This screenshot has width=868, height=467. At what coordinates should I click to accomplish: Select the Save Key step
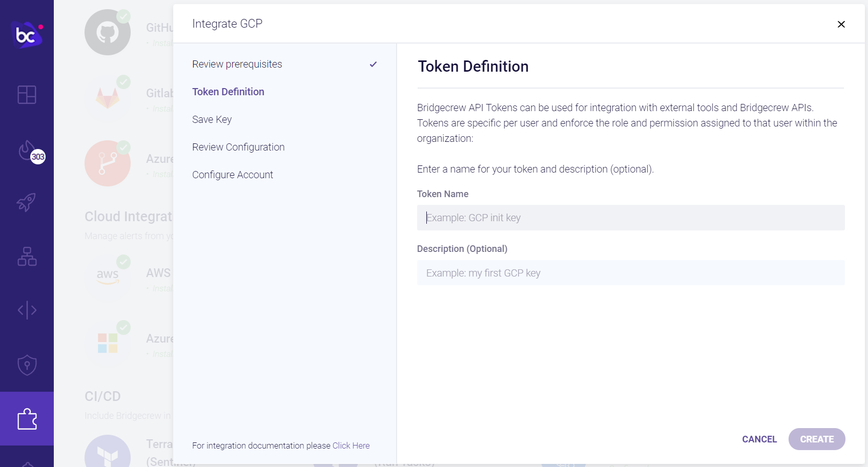click(212, 119)
